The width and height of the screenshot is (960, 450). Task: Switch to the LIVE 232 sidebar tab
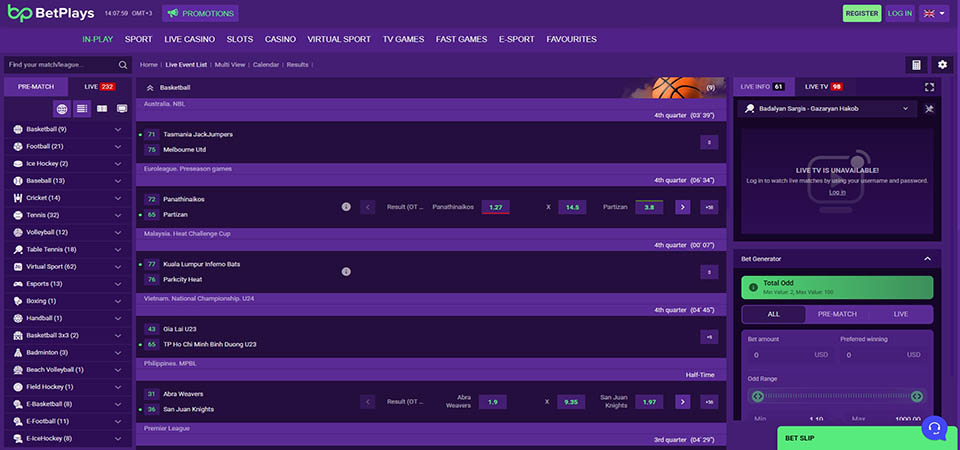click(x=100, y=87)
